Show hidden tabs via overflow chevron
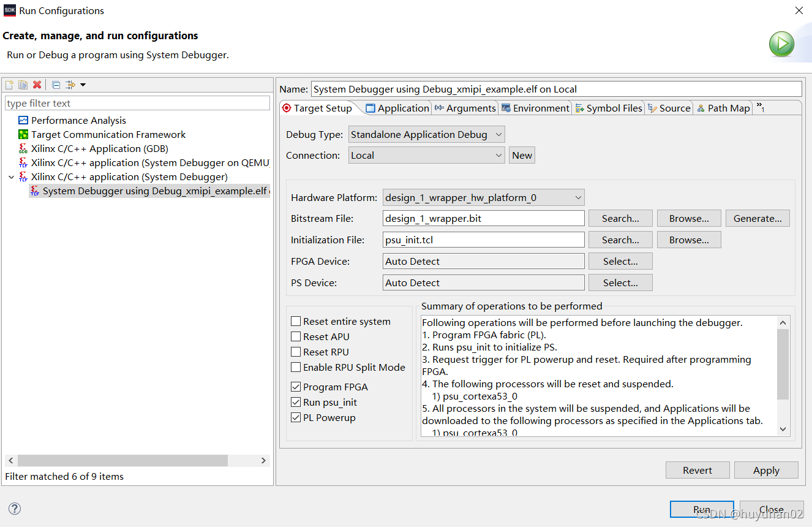Viewport: 812px width, 527px height. click(761, 108)
